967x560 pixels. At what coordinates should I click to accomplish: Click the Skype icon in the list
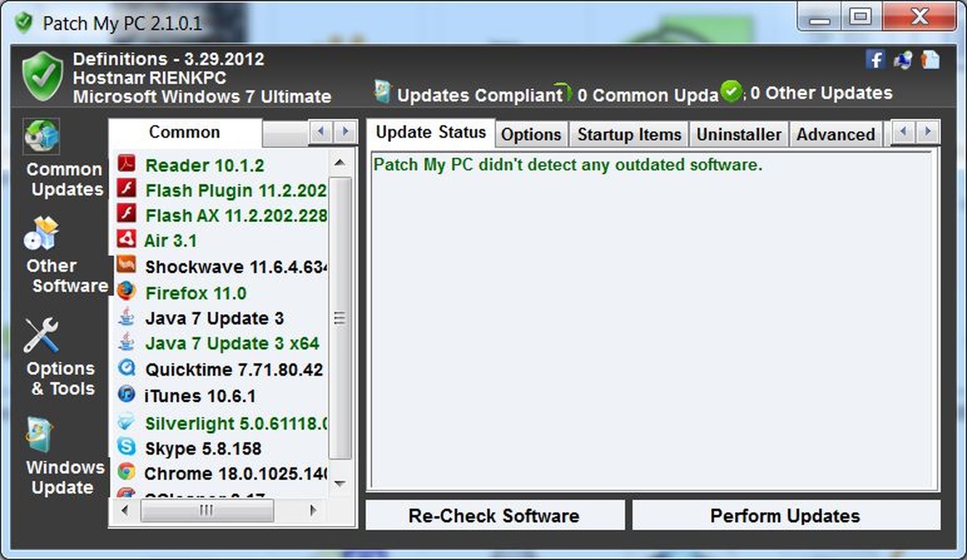click(x=126, y=447)
